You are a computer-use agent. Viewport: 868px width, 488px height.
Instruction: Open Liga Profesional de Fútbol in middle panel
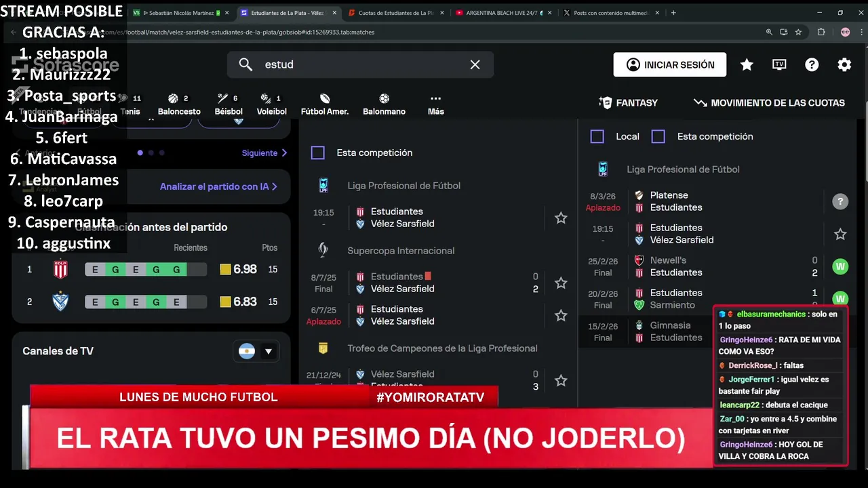[x=403, y=186]
